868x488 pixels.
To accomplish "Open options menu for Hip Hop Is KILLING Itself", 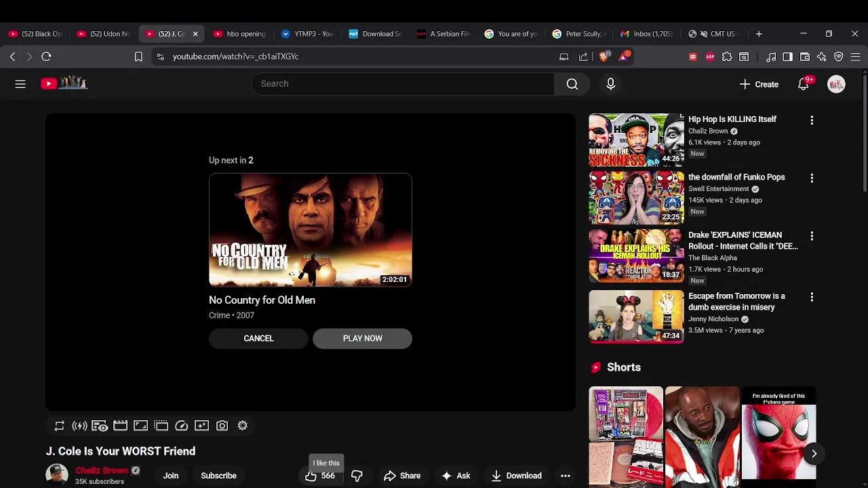I will (x=812, y=120).
